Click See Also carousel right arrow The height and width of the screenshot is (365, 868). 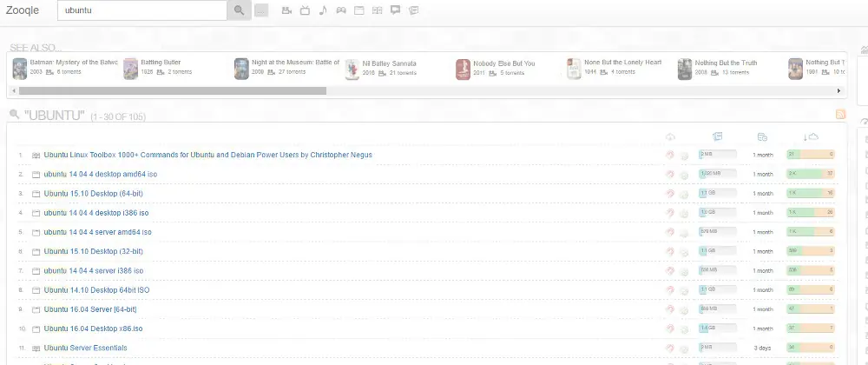point(838,91)
